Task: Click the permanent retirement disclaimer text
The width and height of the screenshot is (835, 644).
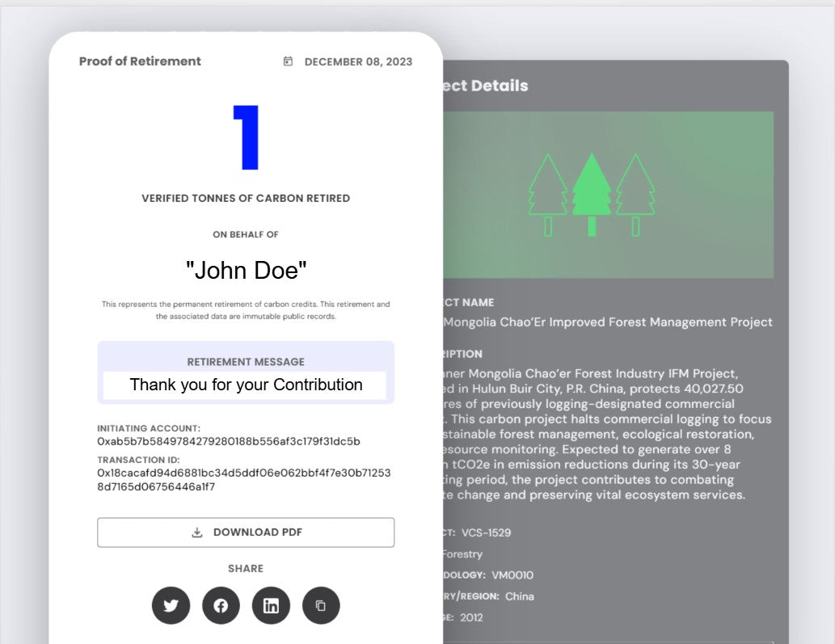Action: (246, 310)
